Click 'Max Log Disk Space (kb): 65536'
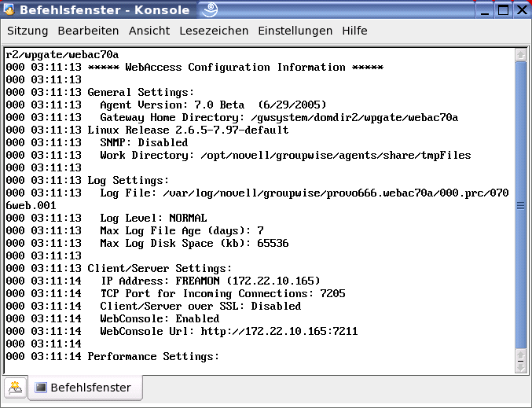Viewport: 532px width, 408px height. coord(194,243)
